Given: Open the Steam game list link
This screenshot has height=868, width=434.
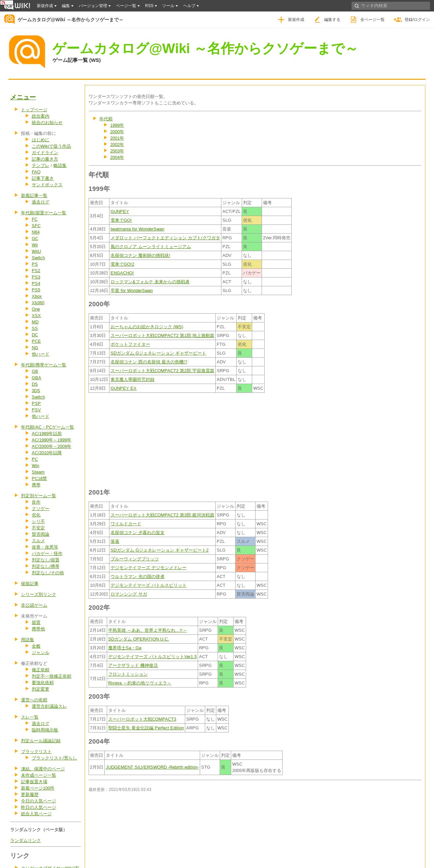Looking at the screenshot, I should pyautogui.click(x=38, y=472).
